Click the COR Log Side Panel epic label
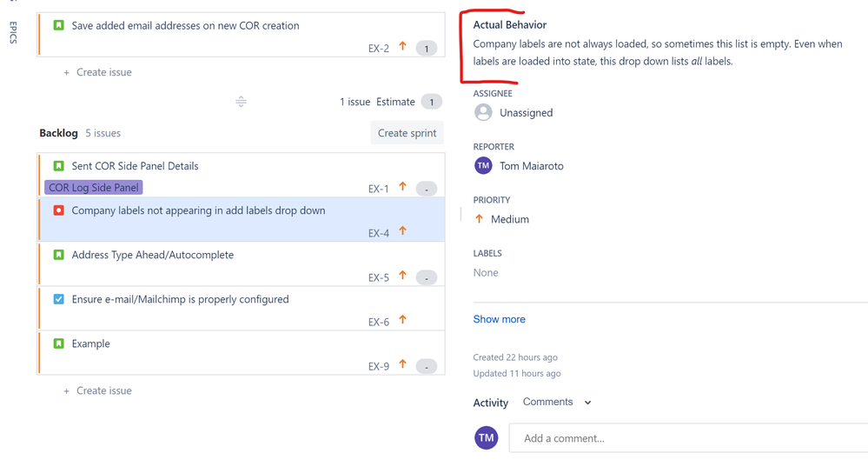This screenshot has width=868, height=473. 94,188
